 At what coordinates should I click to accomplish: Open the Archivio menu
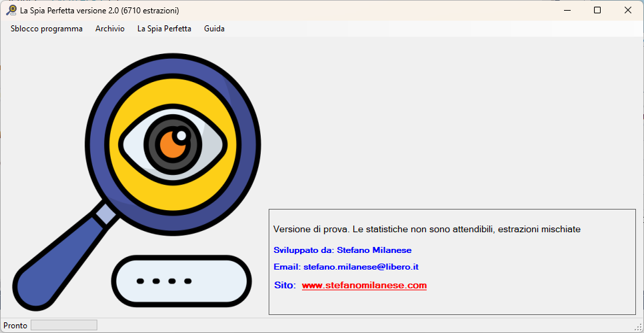[109, 29]
